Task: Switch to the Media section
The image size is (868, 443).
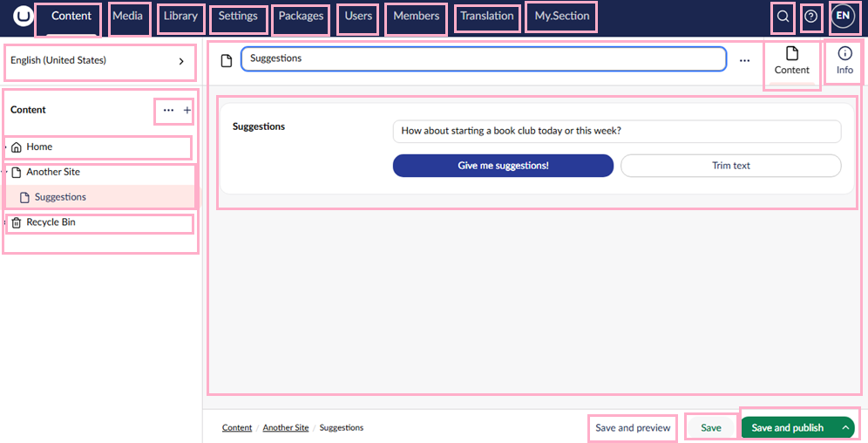Action: click(128, 16)
